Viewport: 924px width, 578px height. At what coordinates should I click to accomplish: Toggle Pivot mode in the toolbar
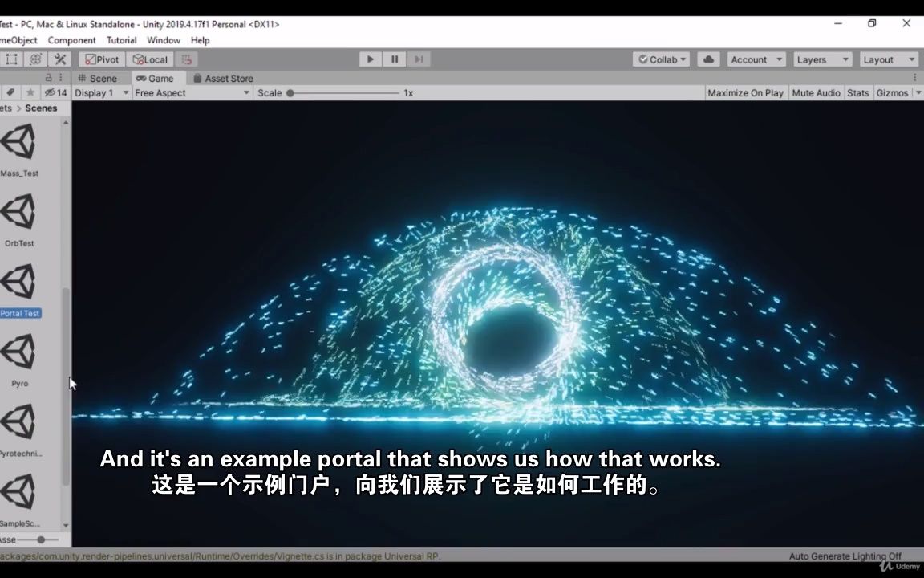click(101, 59)
